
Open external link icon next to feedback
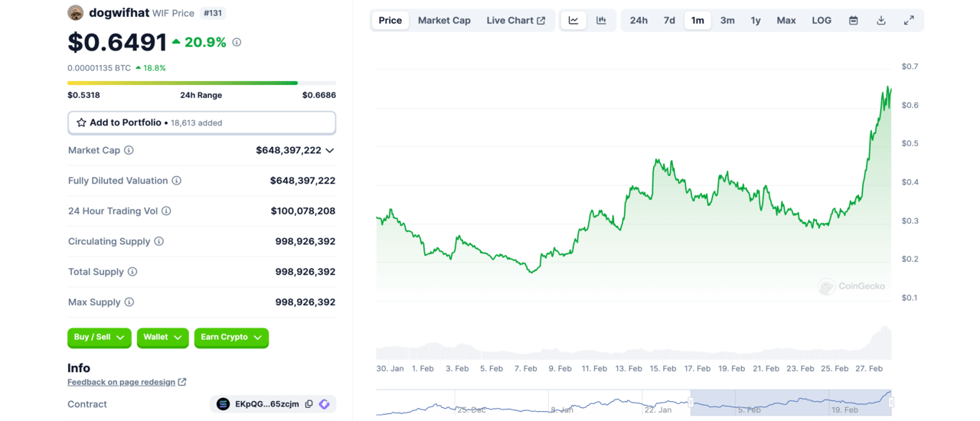coord(182,382)
